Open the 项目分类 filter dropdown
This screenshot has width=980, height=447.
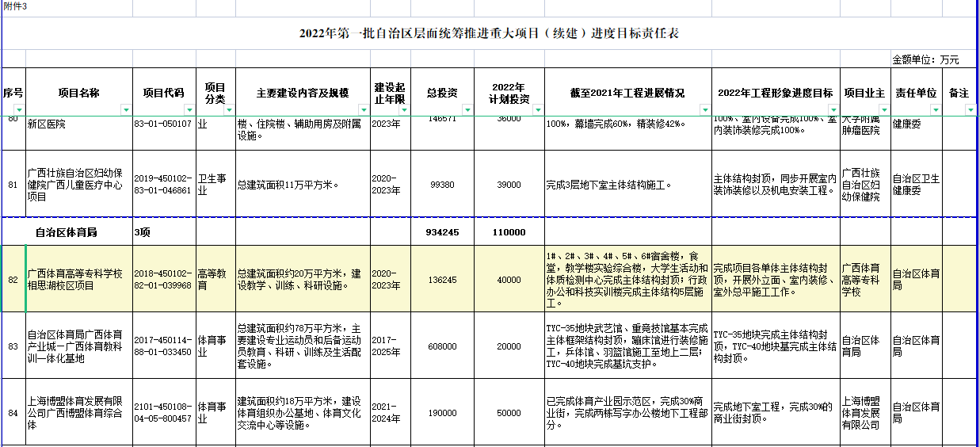(x=228, y=109)
